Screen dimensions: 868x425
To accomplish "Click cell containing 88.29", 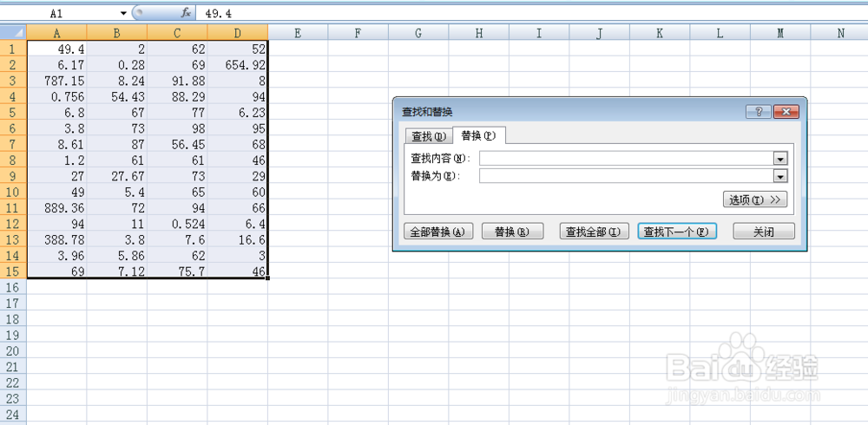I will 177,97.
